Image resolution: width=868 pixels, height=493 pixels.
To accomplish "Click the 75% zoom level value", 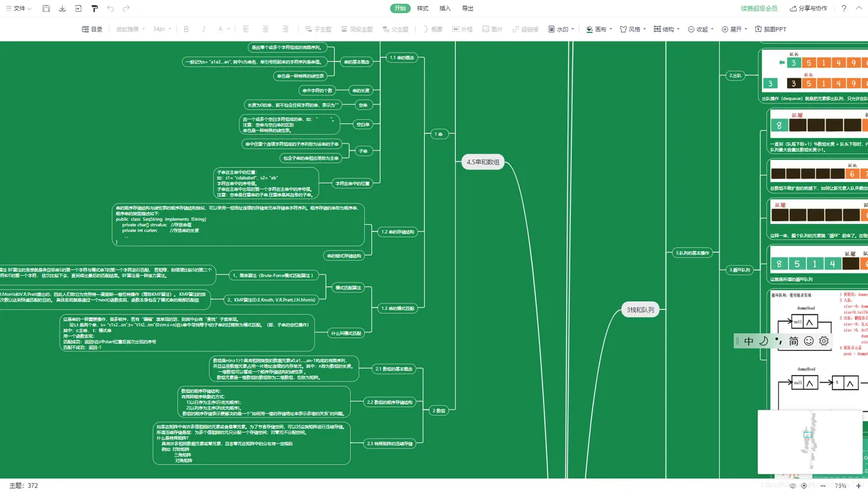I will pyautogui.click(x=841, y=486).
